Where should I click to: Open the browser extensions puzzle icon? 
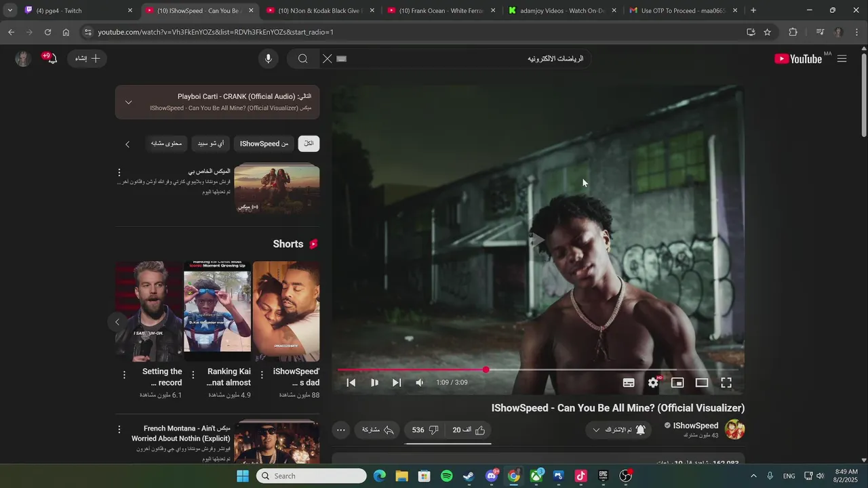tap(793, 32)
